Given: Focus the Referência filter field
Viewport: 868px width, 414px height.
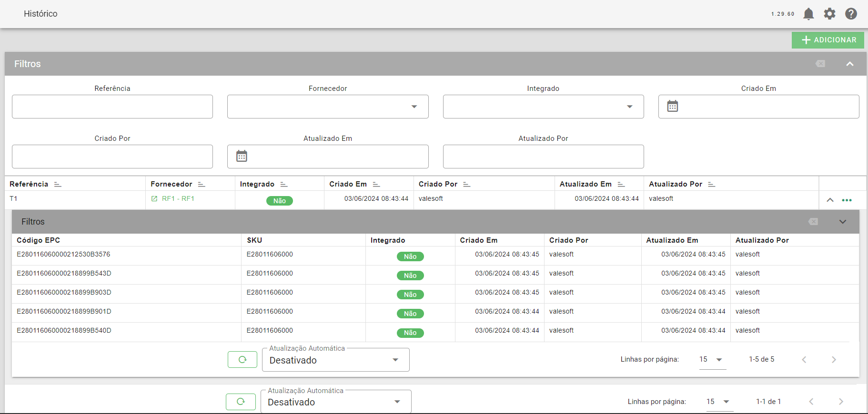Looking at the screenshot, I should pos(112,107).
